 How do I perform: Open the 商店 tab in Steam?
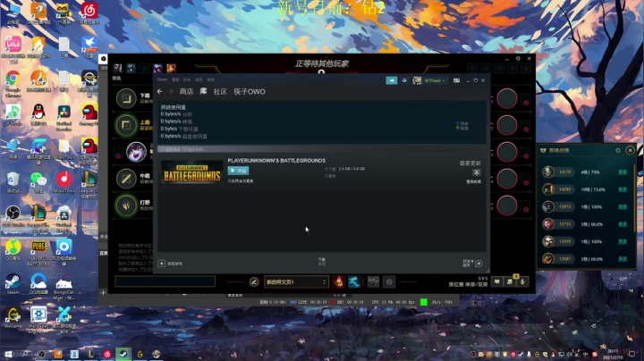(186, 91)
